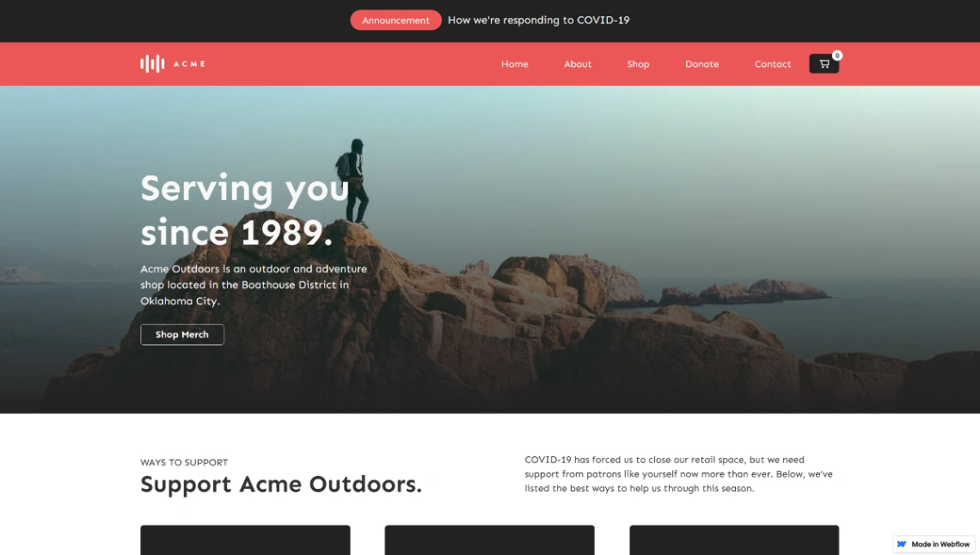Click the COVID-19 retail space closure paragraph

coord(679,474)
